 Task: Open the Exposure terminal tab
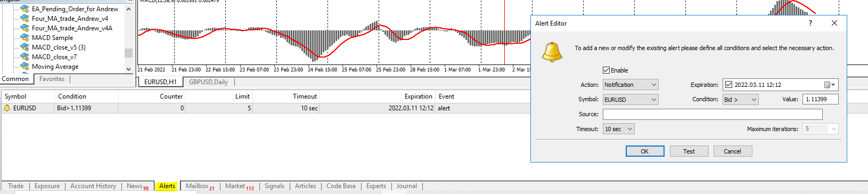pos(47,186)
